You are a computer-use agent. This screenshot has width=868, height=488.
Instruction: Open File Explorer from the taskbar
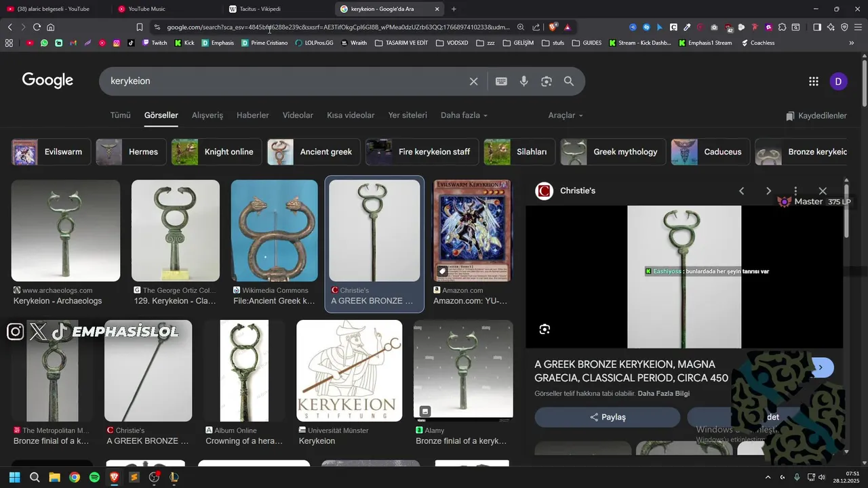(x=55, y=477)
